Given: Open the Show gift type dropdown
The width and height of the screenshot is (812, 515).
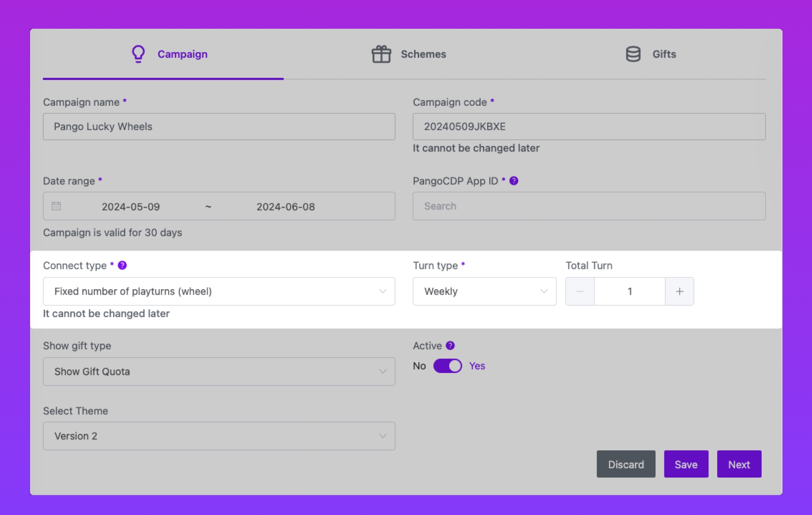Looking at the screenshot, I should point(219,372).
